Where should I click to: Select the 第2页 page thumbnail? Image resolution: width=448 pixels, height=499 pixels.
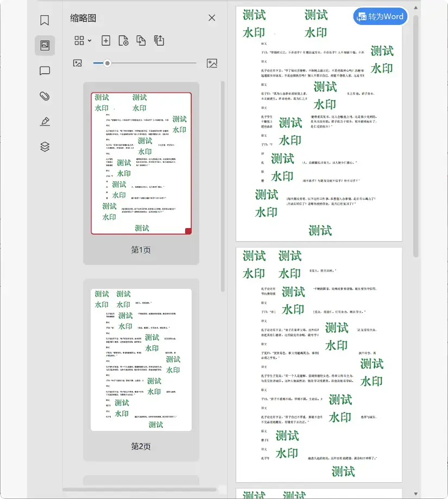click(141, 358)
